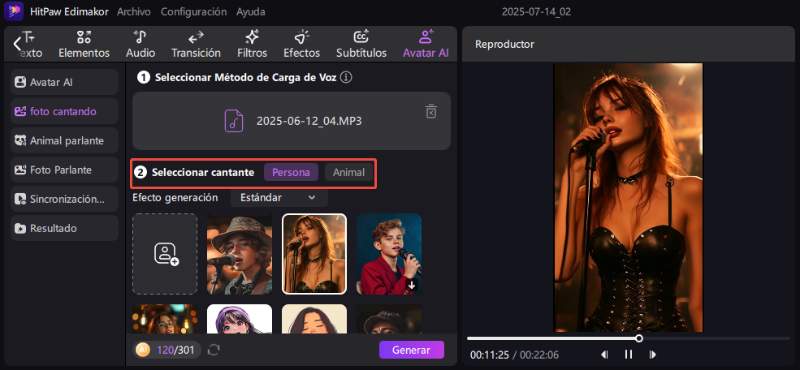Image resolution: width=800 pixels, height=370 pixels.
Task: Click the coin credits icon
Action: point(143,350)
